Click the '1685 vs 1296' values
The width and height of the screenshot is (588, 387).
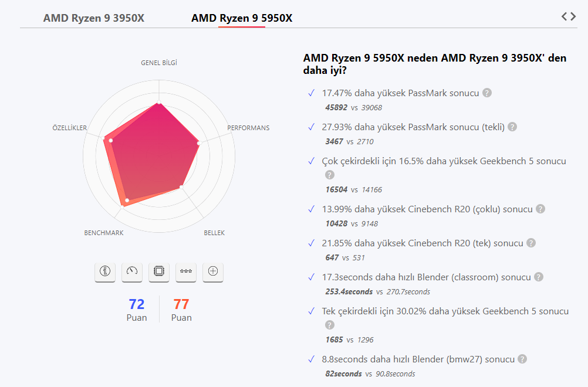click(350, 340)
